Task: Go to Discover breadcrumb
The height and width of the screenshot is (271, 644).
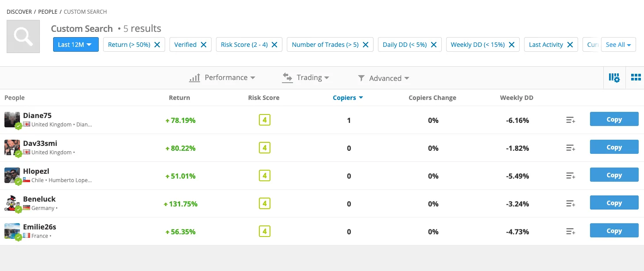Action: [x=19, y=12]
